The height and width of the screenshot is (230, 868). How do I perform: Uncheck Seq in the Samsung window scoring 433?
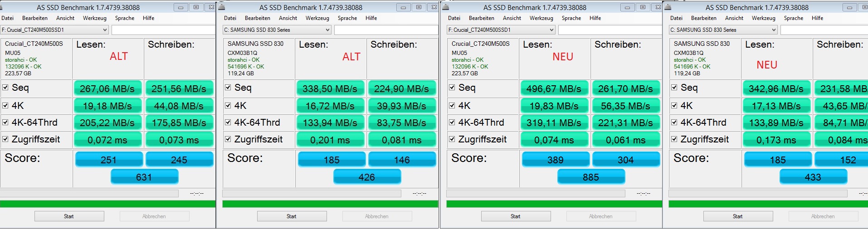pyautogui.click(x=674, y=87)
